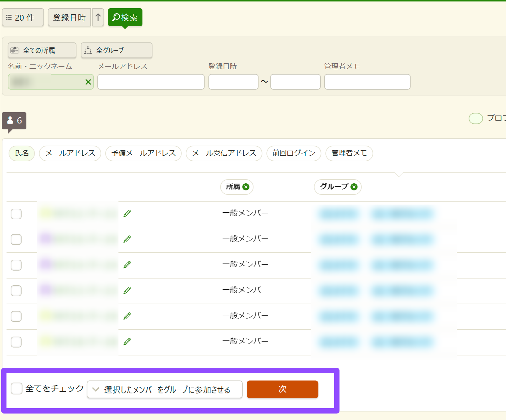Click the orange 次 button
This screenshot has width=506, height=420.
coord(282,389)
